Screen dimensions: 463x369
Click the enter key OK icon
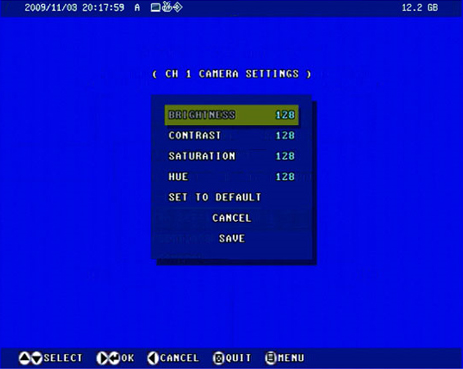click(x=114, y=358)
